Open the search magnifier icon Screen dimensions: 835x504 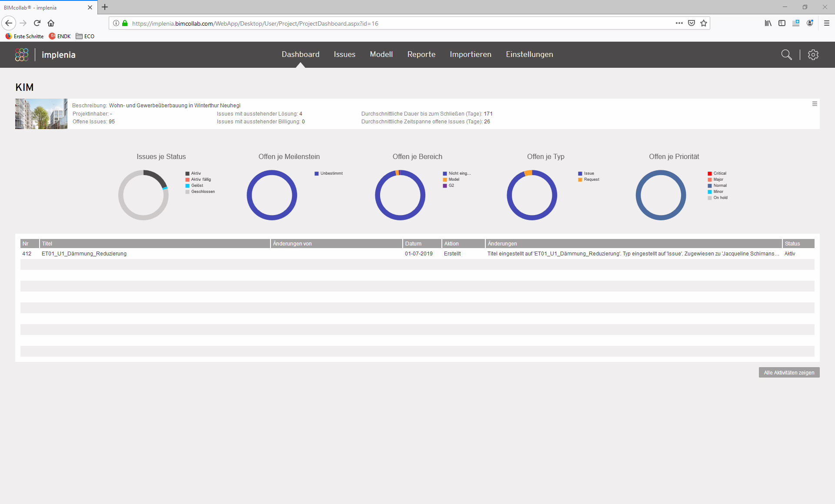(786, 55)
